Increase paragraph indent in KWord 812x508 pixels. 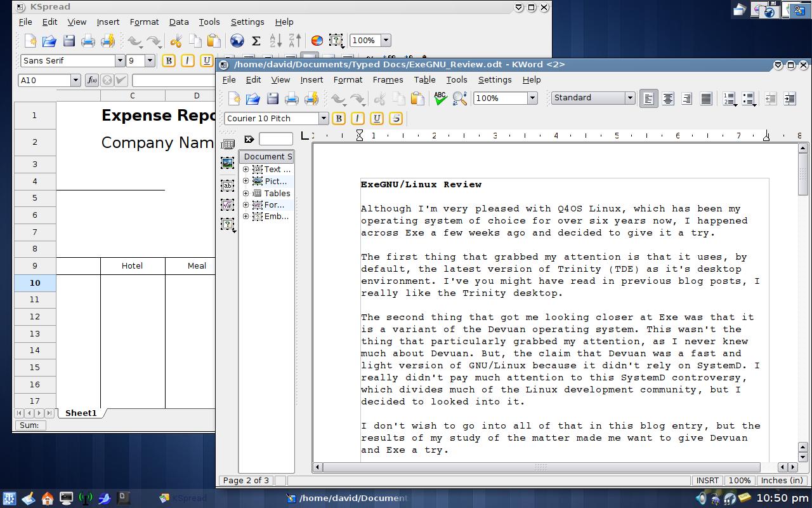[790, 98]
